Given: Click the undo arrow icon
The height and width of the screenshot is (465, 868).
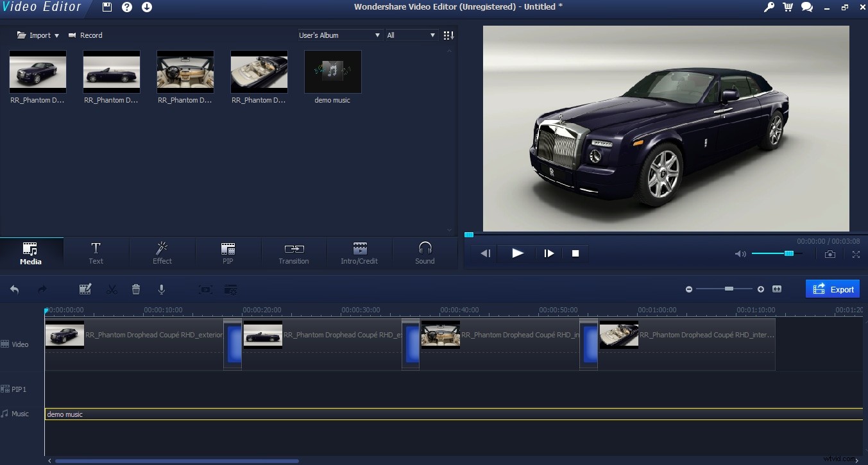Looking at the screenshot, I should click(x=14, y=289).
